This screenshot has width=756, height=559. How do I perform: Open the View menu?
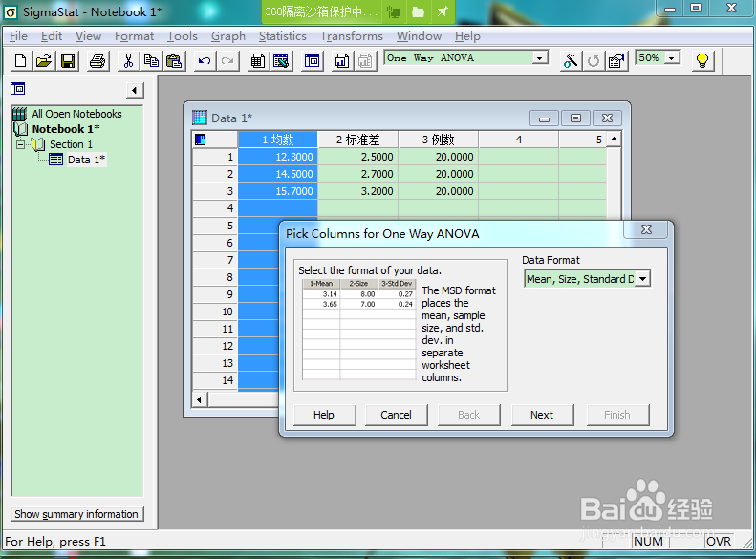click(88, 36)
